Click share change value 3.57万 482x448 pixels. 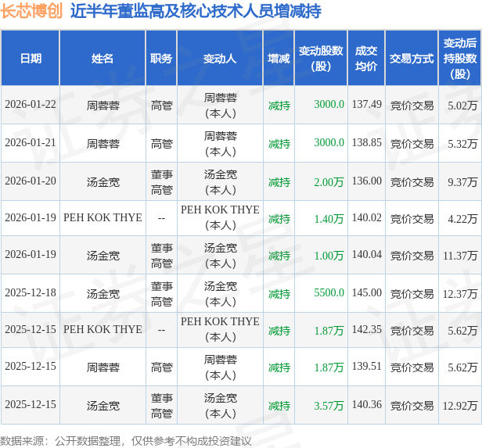pyautogui.click(x=329, y=406)
